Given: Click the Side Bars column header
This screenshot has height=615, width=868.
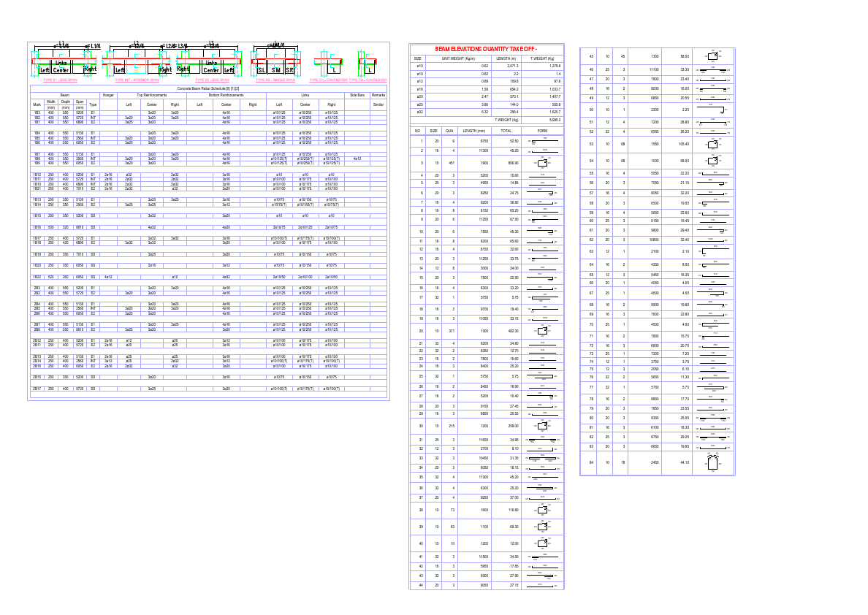Looking at the screenshot, I should 358,96.
